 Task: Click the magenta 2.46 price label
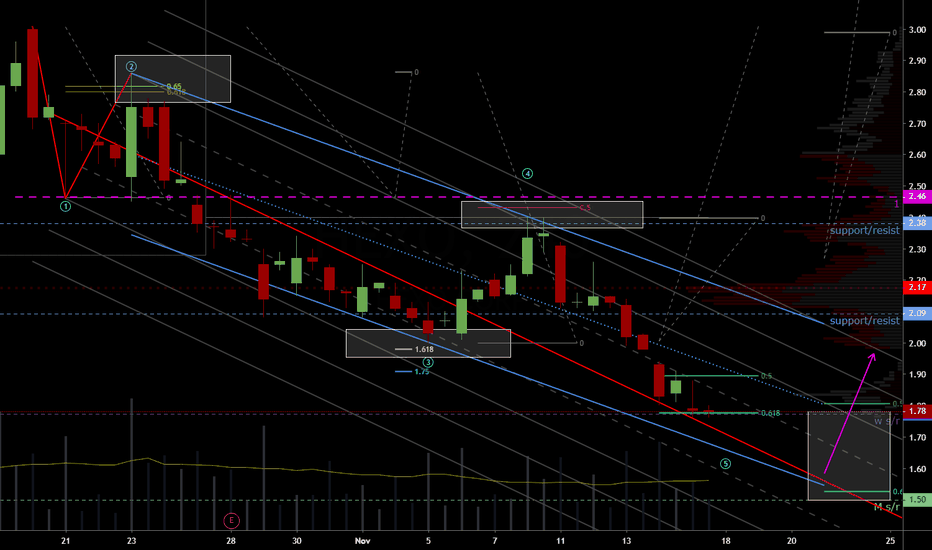(917, 196)
